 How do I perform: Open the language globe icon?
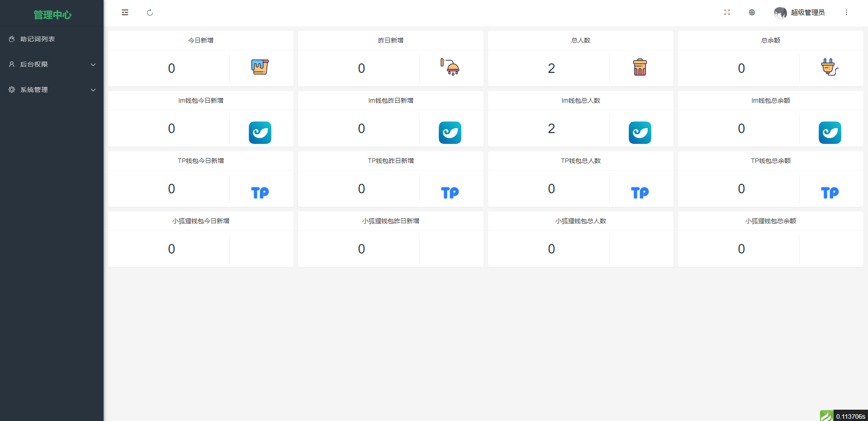tap(752, 13)
